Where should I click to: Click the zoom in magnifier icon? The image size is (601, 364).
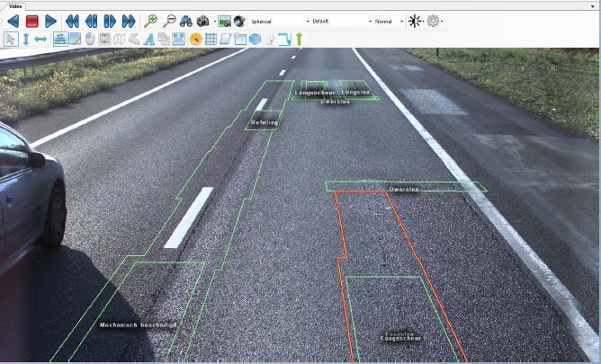[x=151, y=21]
